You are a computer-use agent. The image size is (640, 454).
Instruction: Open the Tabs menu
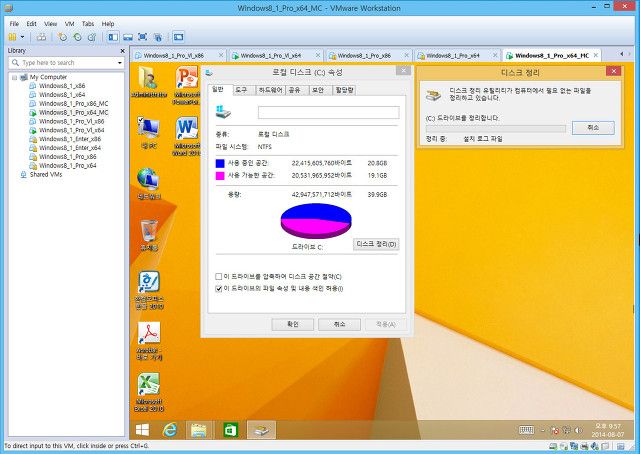(88, 24)
